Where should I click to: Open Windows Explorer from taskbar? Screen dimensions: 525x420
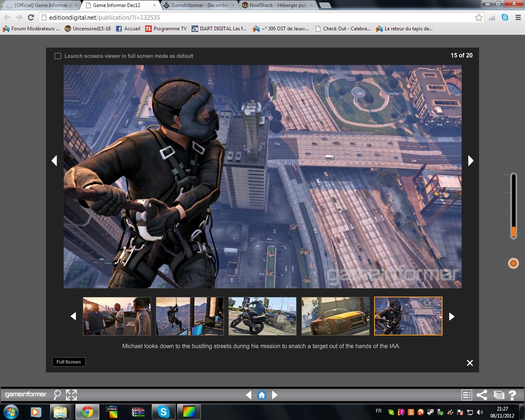[61, 412]
